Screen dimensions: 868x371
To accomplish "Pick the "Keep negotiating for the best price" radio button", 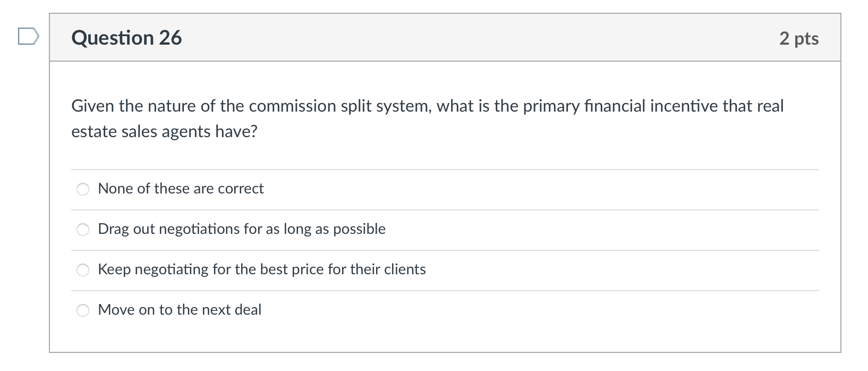I will tap(83, 270).
